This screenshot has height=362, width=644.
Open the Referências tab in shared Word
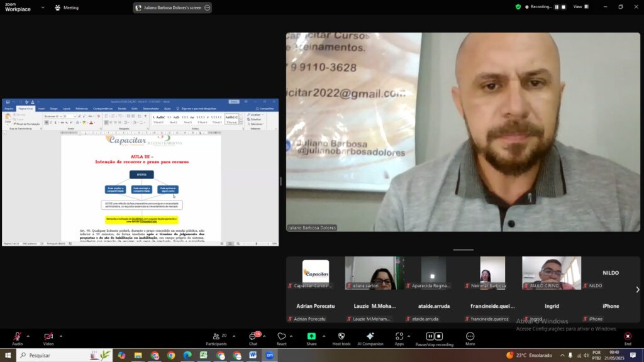[x=82, y=109]
